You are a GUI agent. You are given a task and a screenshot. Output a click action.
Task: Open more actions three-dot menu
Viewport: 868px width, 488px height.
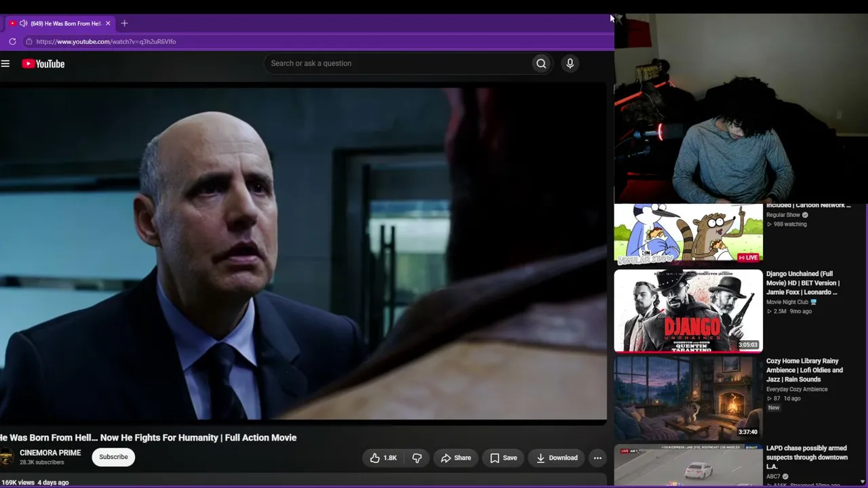[597, 458]
